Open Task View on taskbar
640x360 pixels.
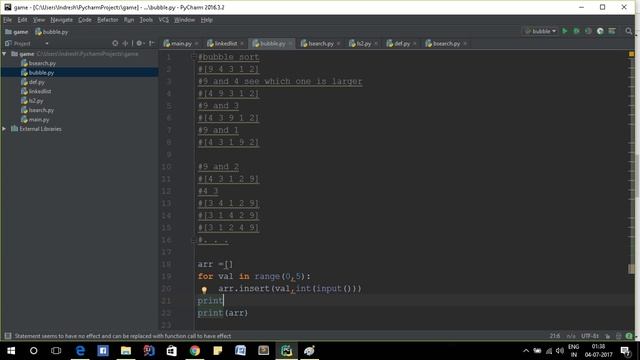click(56, 351)
